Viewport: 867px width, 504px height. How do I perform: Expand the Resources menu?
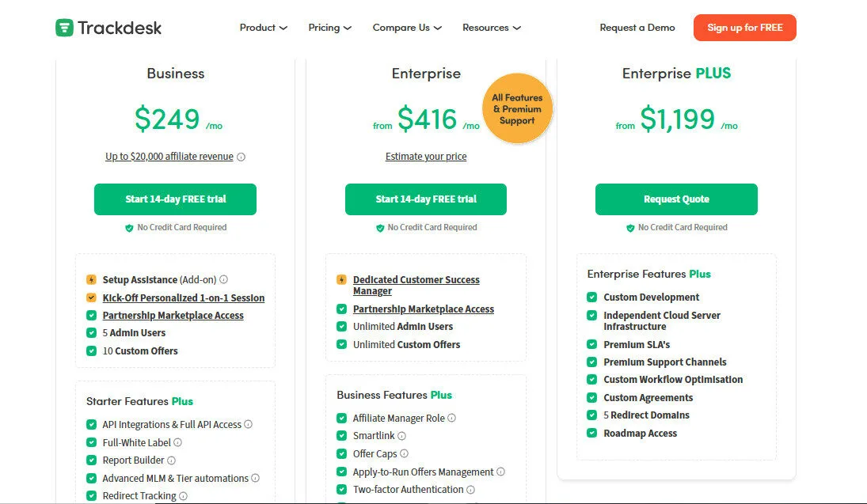click(x=491, y=27)
